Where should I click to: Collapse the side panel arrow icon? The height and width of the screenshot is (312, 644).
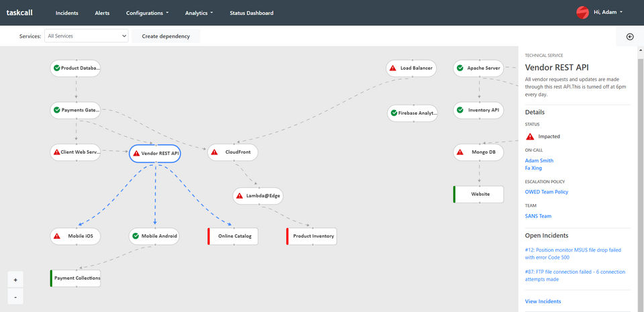[x=630, y=37]
